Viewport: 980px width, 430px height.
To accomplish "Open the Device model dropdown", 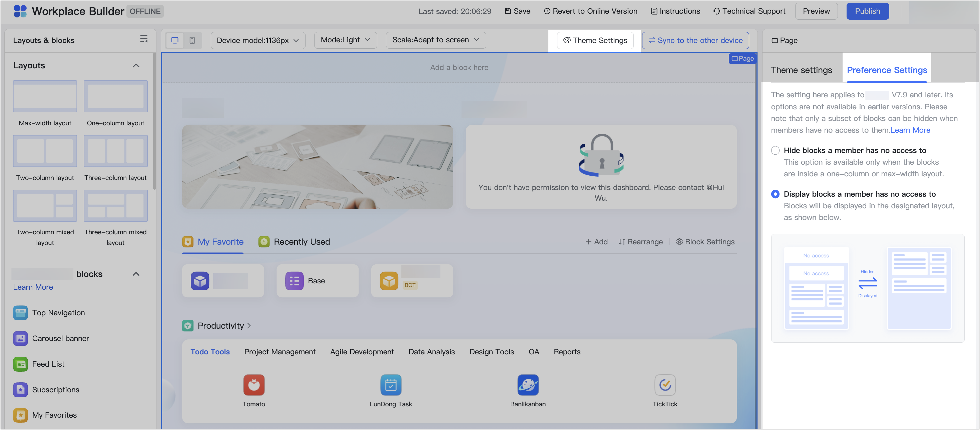I will pos(258,40).
